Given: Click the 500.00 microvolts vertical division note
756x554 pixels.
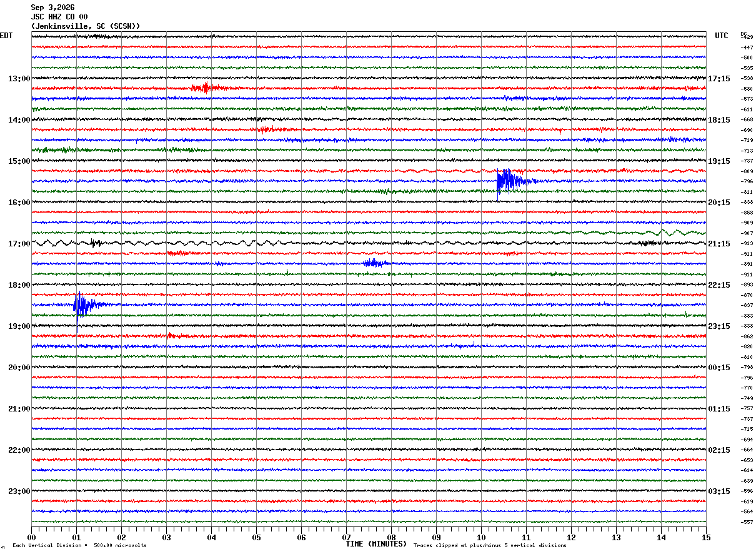Looking at the screenshot, I should click(x=79, y=545).
